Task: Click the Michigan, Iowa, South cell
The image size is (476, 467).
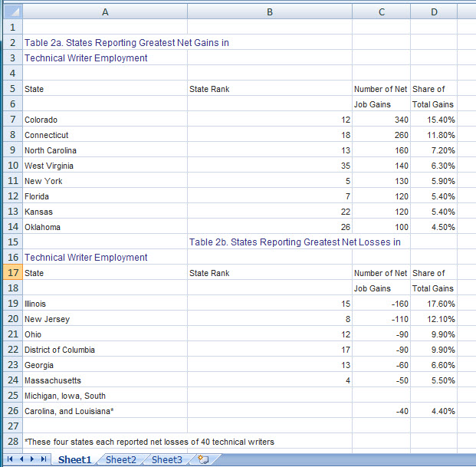Action: coord(105,395)
